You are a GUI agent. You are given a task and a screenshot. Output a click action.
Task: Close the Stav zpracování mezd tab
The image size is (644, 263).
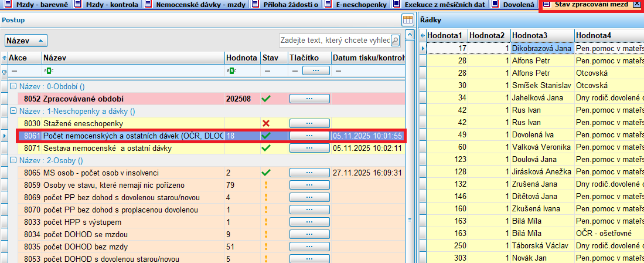638,5
